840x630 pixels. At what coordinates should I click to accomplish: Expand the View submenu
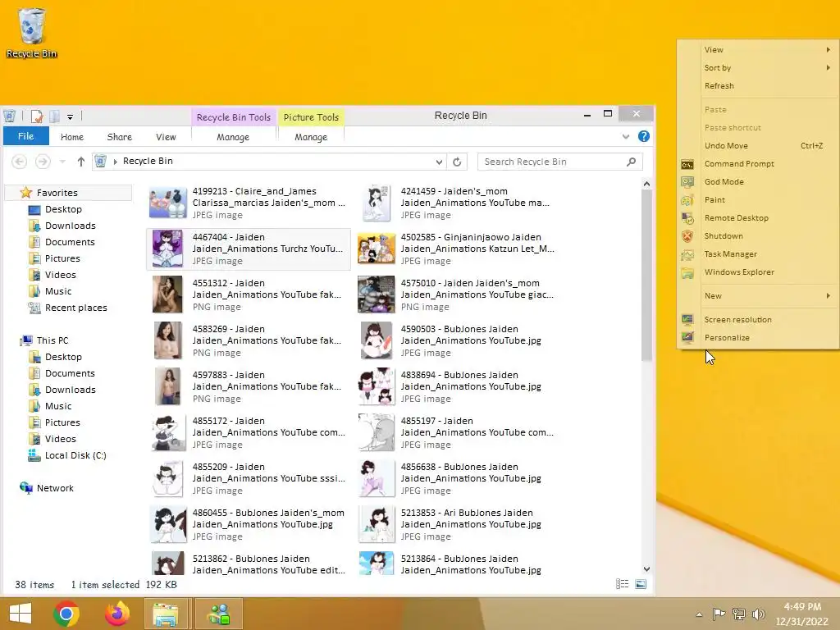click(x=758, y=50)
